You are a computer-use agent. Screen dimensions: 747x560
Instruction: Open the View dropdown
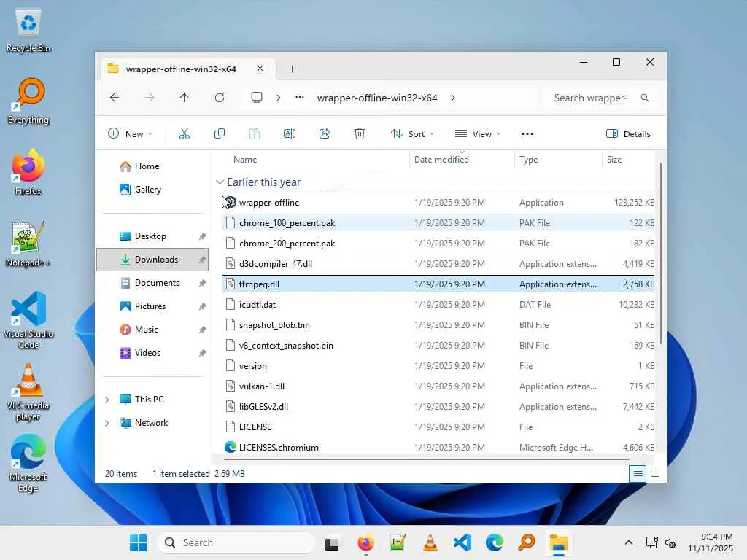478,134
